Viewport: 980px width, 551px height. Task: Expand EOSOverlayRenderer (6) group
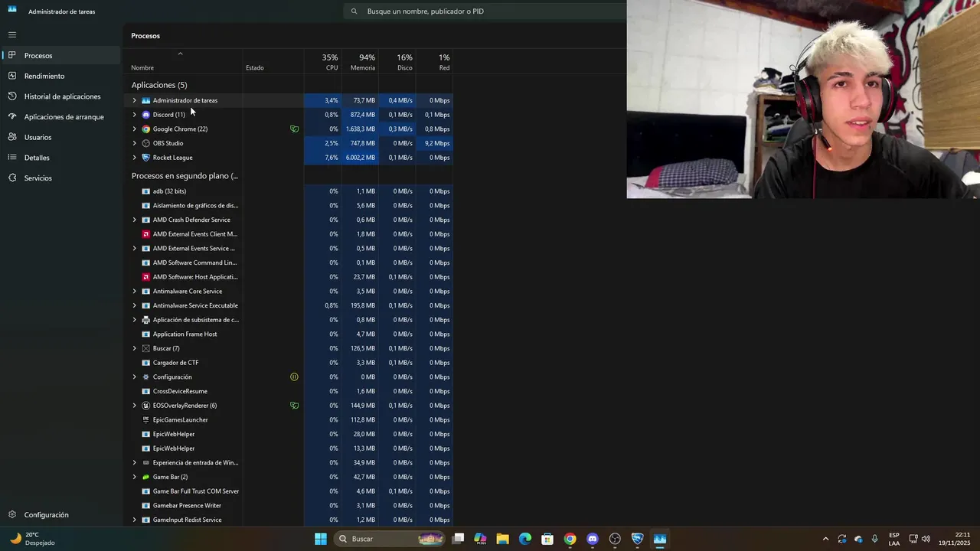click(x=135, y=406)
